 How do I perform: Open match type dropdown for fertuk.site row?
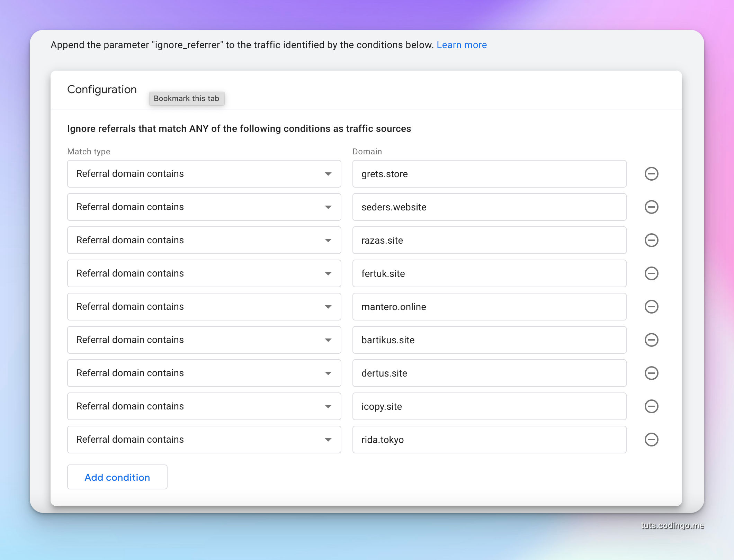204,273
